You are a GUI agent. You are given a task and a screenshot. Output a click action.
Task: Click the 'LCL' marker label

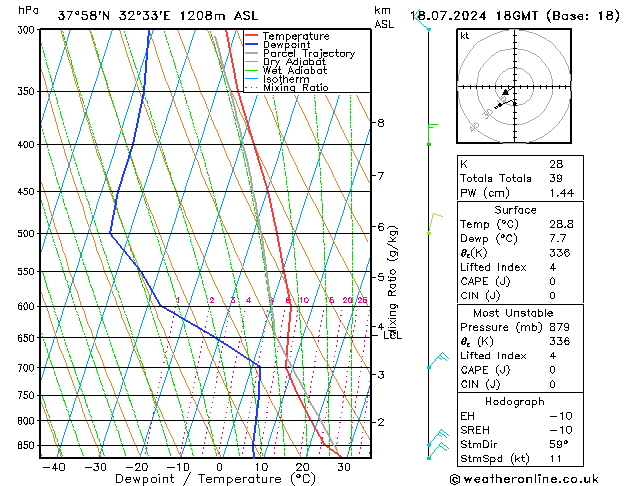(393, 335)
